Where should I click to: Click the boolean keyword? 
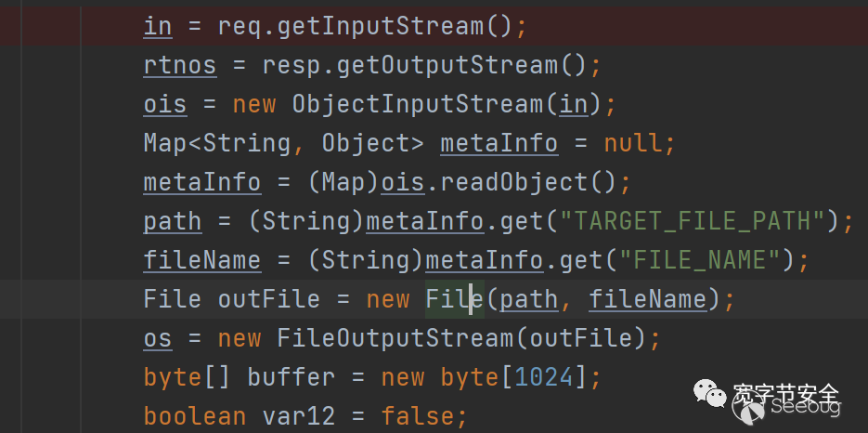tap(195, 416)
